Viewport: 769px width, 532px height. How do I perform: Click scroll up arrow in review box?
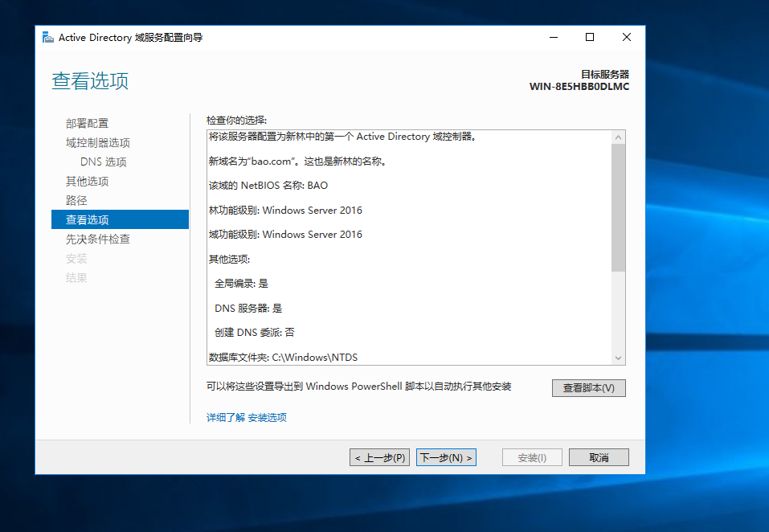pos(618,137)
